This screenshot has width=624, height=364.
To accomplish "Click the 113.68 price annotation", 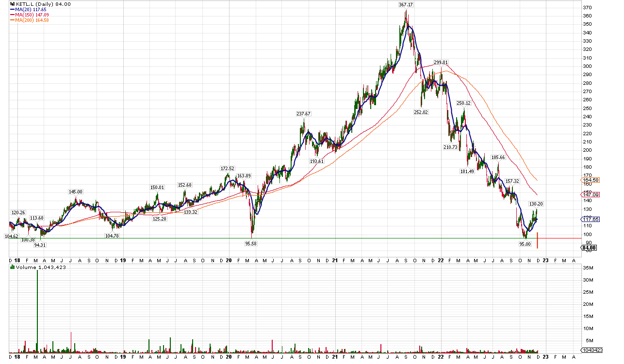I will (36, 218).
